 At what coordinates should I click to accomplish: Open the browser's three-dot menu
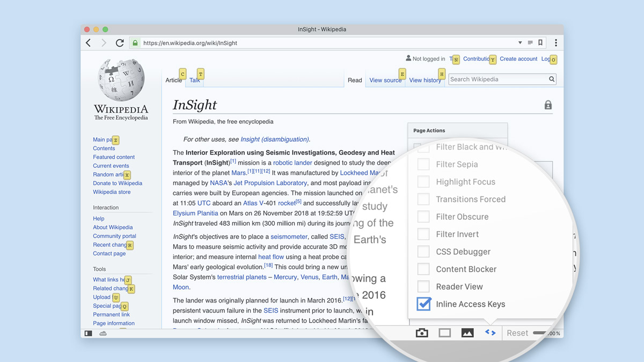coord(555,43)
